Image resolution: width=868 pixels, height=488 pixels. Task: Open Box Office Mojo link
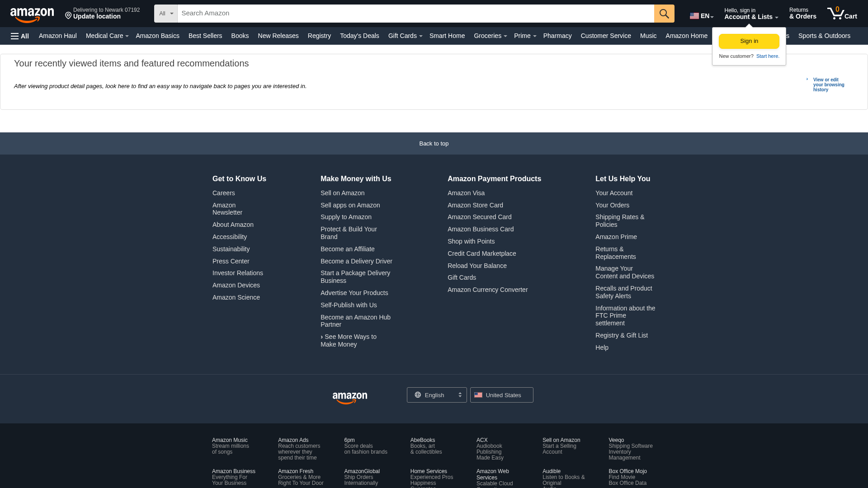pos(627,477)
